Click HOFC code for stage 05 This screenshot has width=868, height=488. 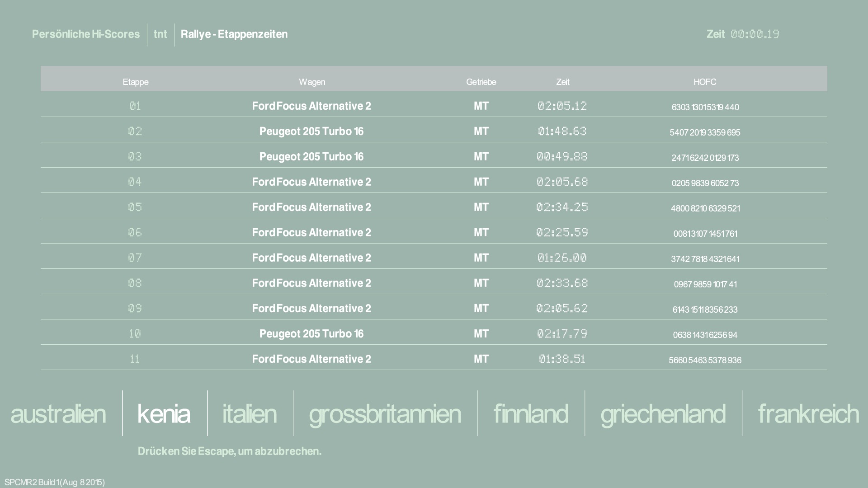click(x=705, y=208)
